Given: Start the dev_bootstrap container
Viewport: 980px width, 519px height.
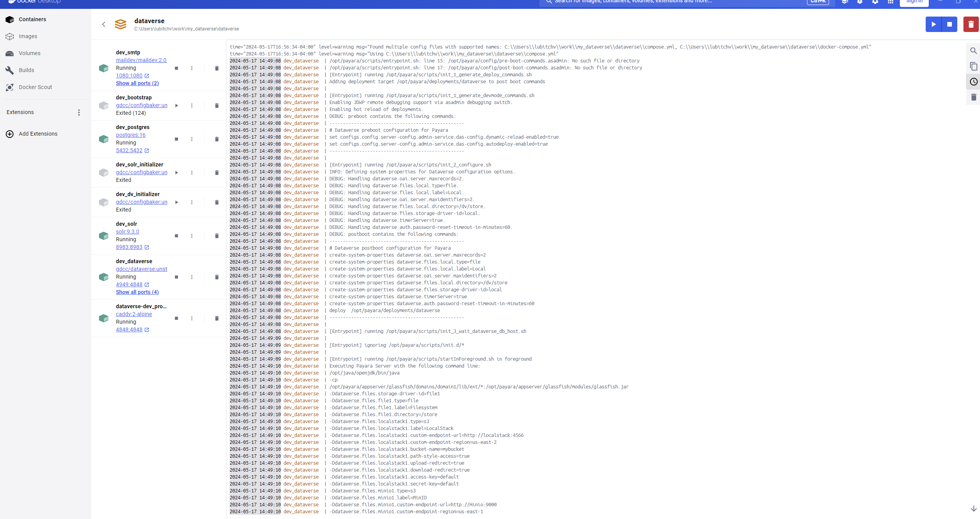Looking at the screenshot, I should pos(176,106).
